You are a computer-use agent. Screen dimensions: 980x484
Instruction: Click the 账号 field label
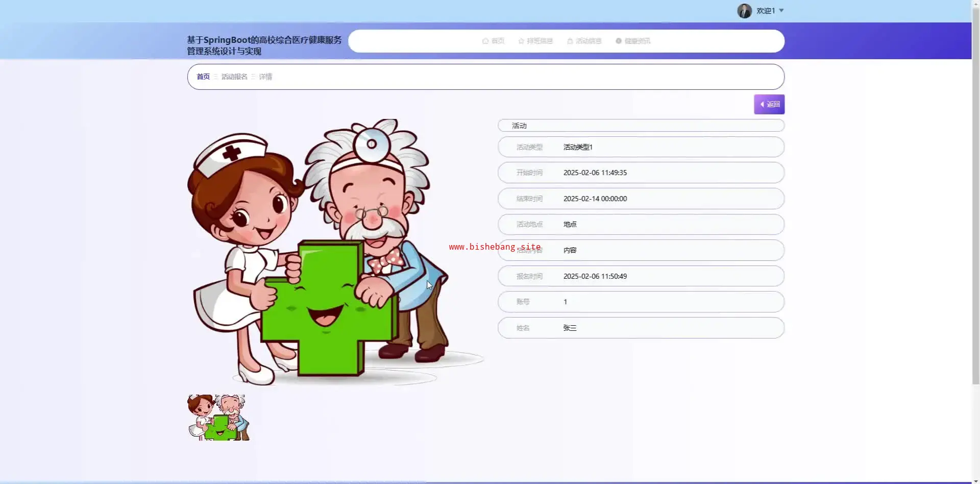[523, 302]
